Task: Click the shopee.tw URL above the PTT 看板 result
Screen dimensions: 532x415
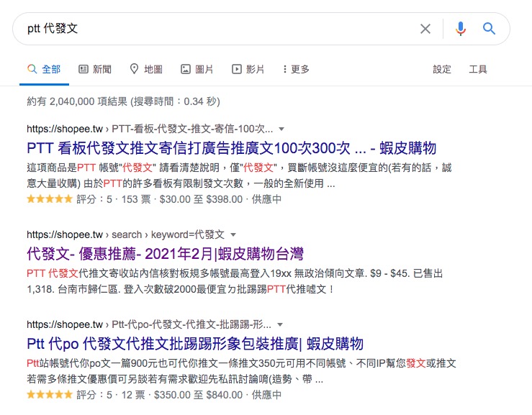Action: point(150,129)
